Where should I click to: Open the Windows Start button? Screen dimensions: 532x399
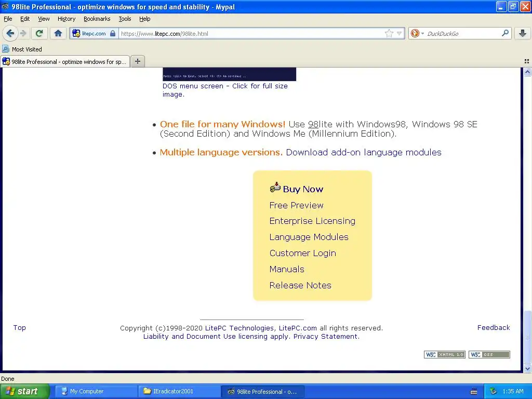click(24, 391)
